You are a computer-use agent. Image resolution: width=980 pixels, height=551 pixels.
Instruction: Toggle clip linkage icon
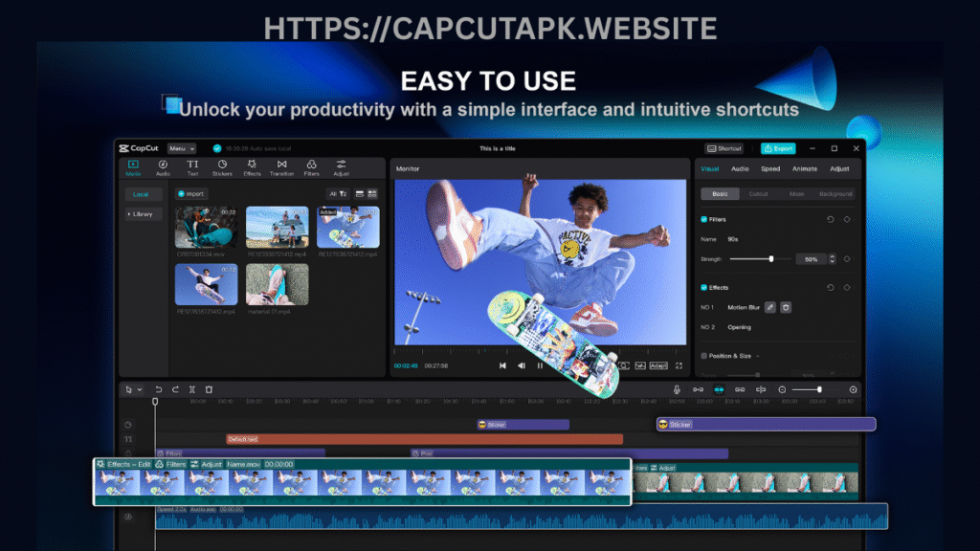740,389
